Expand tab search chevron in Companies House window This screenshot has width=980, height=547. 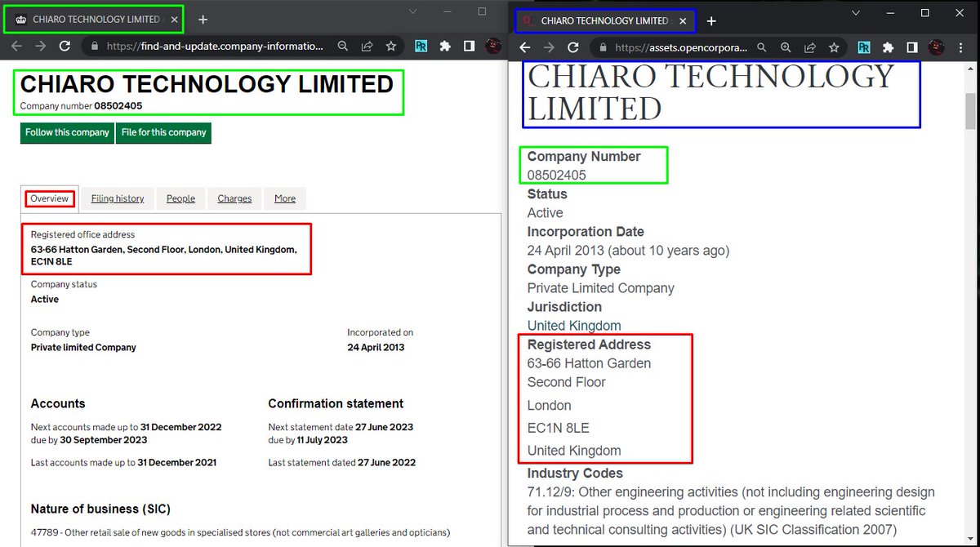(x=413, y=11)
